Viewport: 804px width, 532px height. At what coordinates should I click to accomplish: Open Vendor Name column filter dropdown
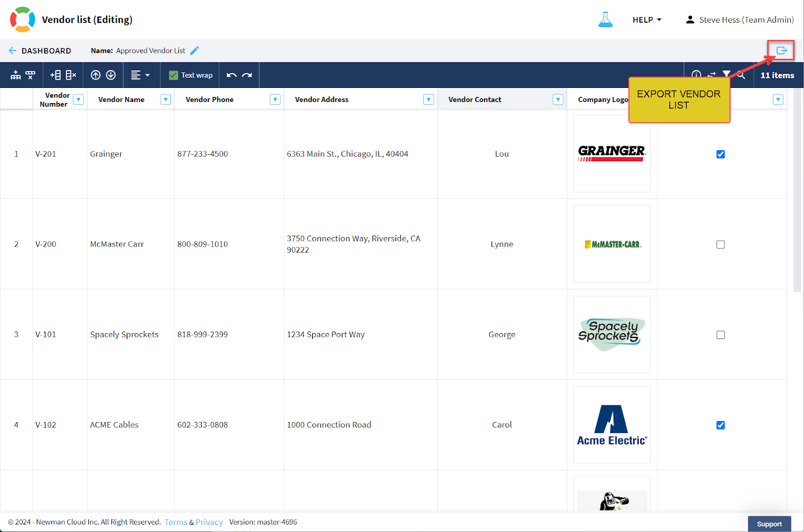(165, 99)
